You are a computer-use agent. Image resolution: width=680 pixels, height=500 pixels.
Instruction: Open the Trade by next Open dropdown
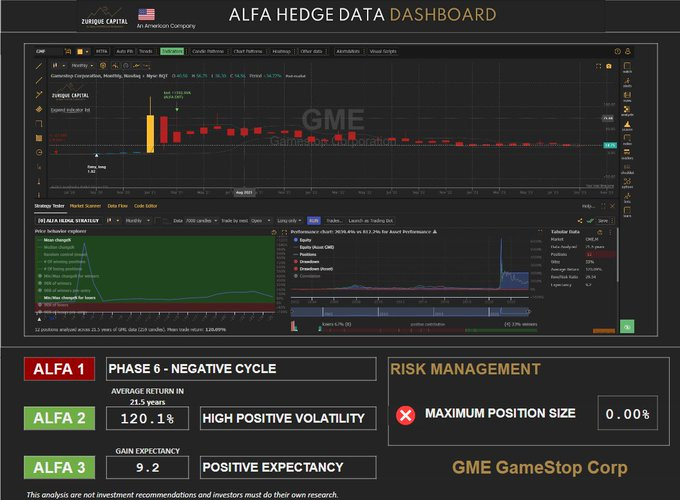pos(260,221)
